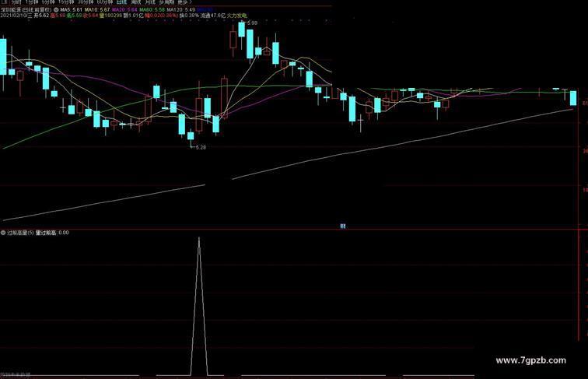Click the 量过前高: 0.00 value label
The width and height of the screenshot is (588, 379).
(x=52, y=233)
